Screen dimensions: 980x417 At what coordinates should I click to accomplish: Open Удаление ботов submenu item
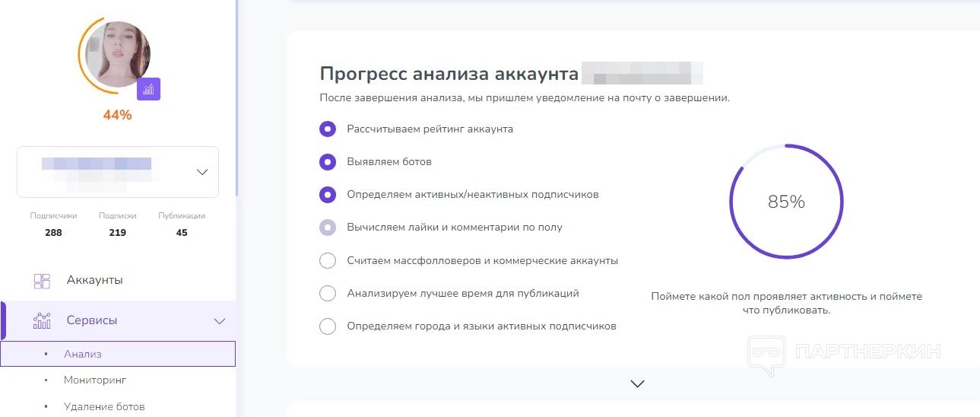coord(104,406)
